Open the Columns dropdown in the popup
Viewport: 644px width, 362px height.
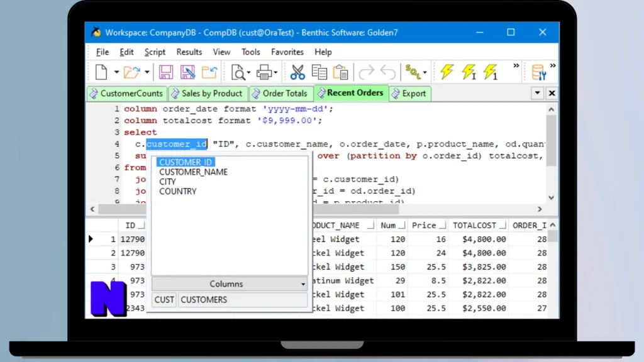[x=230, y=284]
